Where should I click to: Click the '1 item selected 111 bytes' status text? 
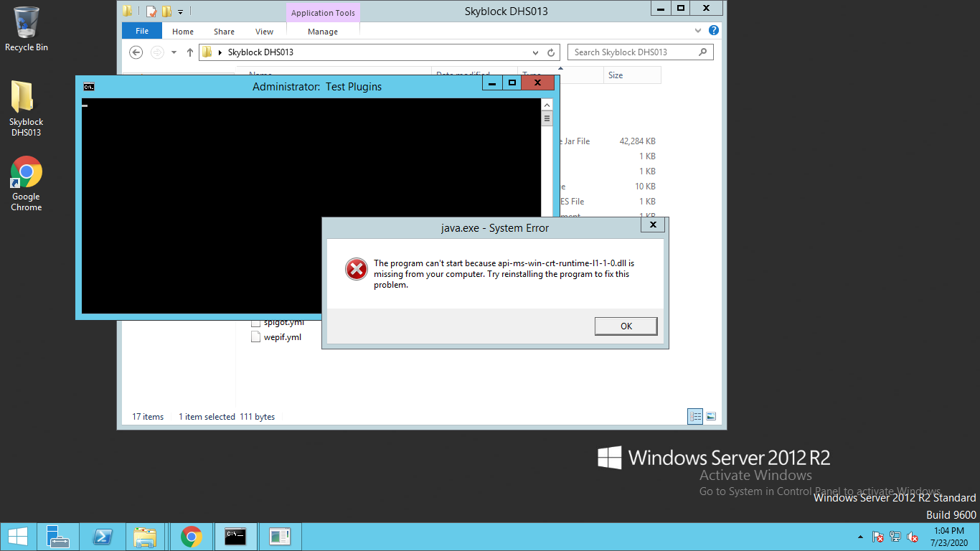227,417
